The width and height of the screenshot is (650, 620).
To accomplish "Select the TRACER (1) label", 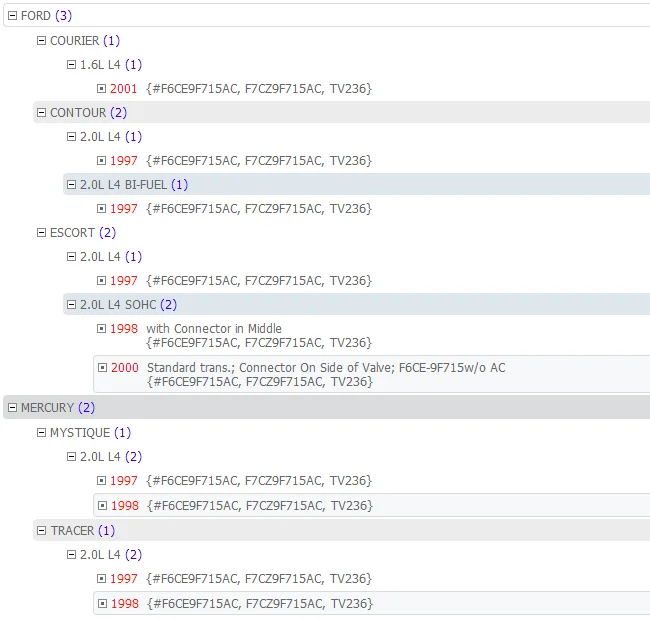I will pyautogui.click(x=83, y=531).
